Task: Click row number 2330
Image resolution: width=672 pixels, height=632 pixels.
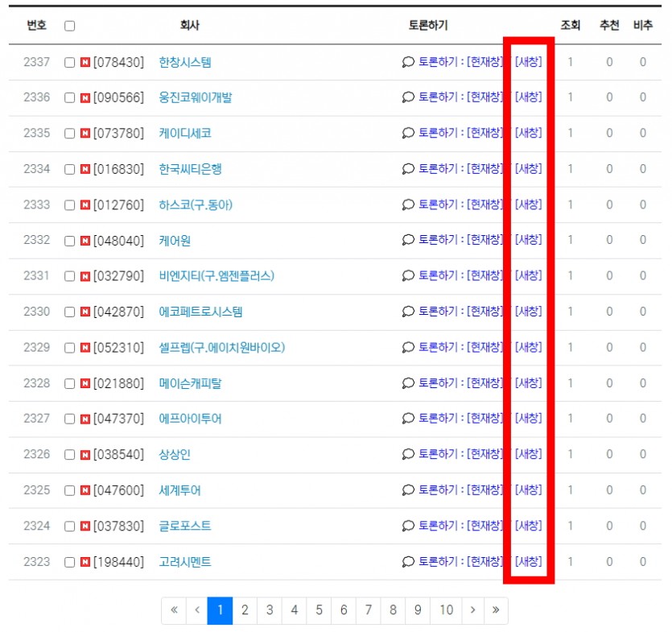Action: [37, 312]
